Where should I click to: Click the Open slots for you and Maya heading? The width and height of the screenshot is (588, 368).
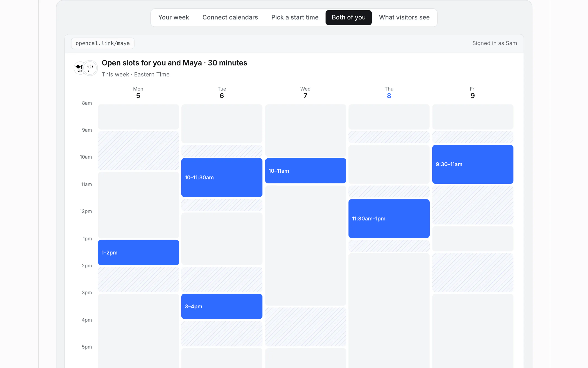point(174,63)
